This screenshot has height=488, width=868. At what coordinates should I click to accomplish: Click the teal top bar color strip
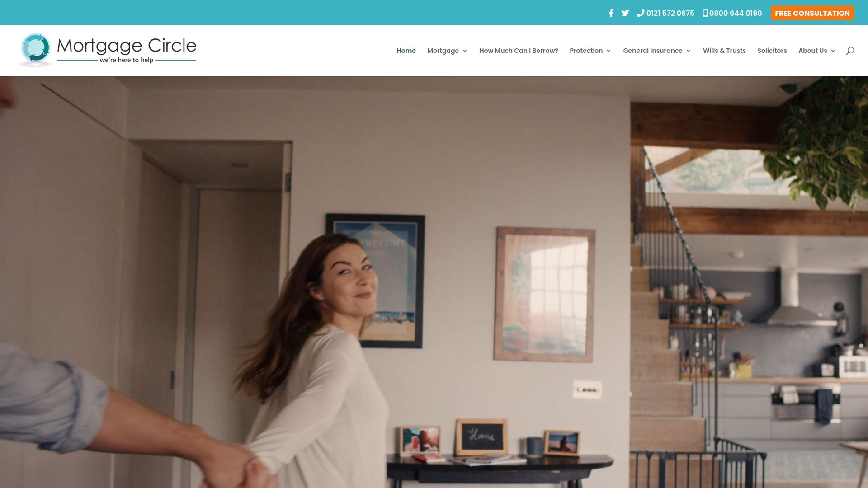434,12
